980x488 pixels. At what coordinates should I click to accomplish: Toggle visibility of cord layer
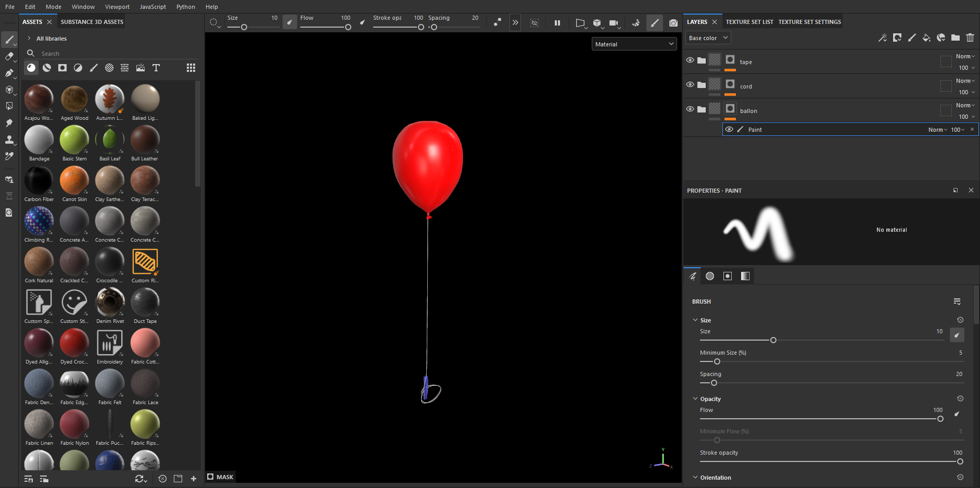(x=690, y=84)
